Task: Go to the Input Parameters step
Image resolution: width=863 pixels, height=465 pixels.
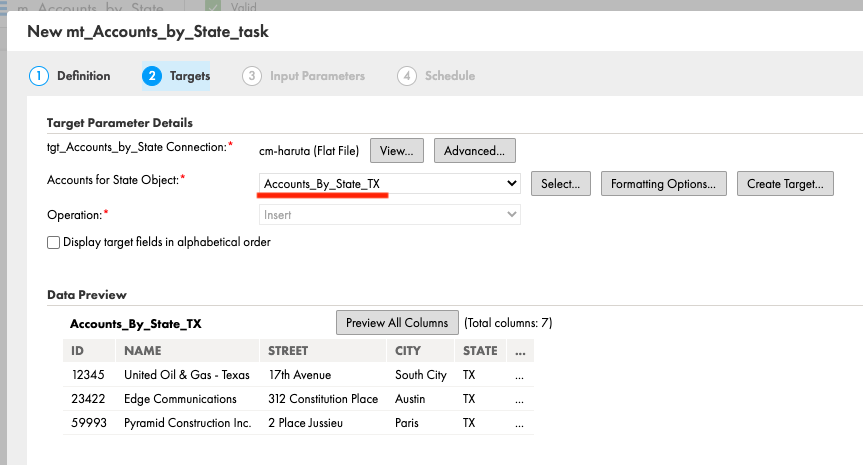Action: [304, 76]
